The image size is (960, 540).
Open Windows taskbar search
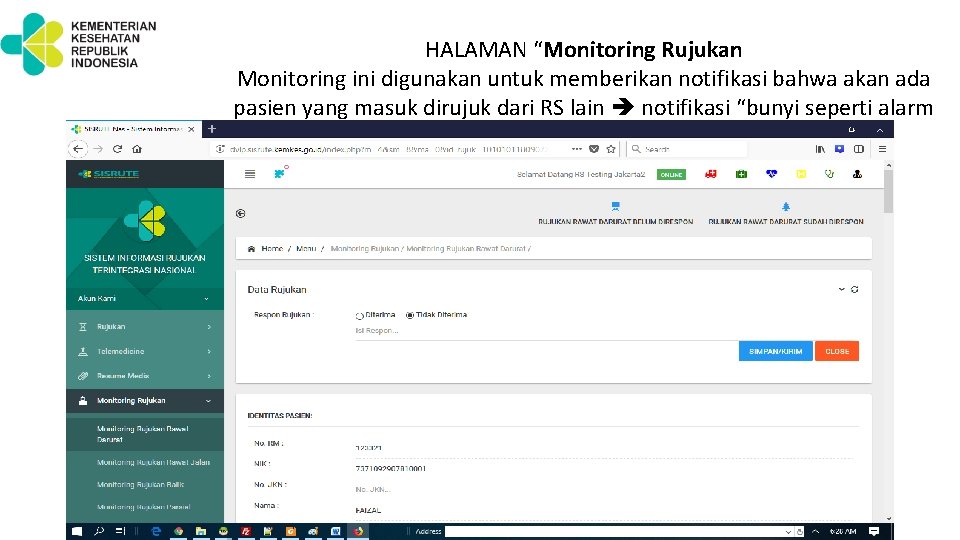pos(99,531)
